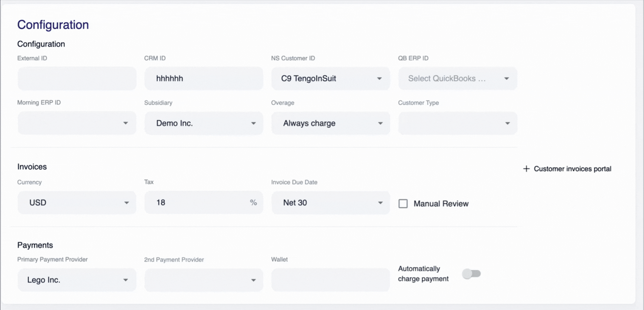
Task: Click the Demo Inc. dropdown arrow
Action: pyautogui.click(x=253, y=123)
